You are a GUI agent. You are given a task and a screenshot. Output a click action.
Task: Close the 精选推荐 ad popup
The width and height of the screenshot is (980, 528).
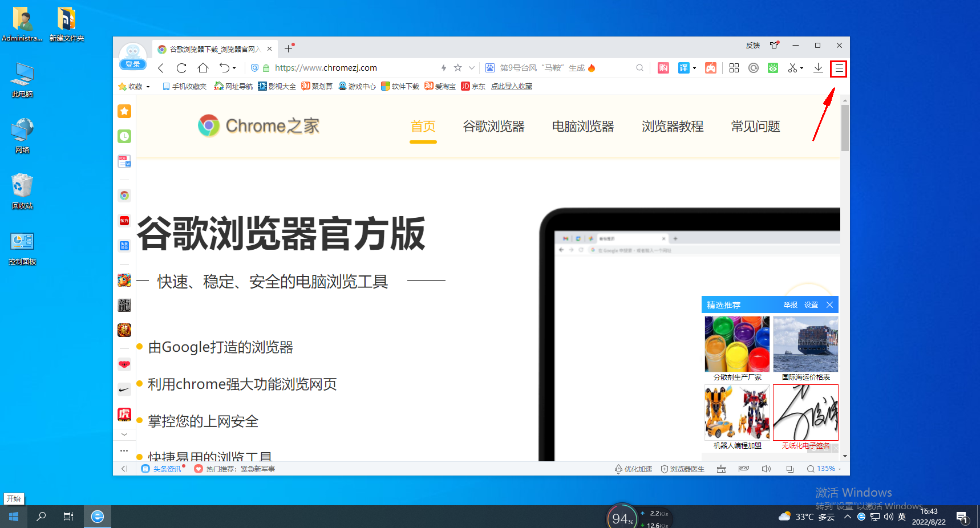[830, 305]
